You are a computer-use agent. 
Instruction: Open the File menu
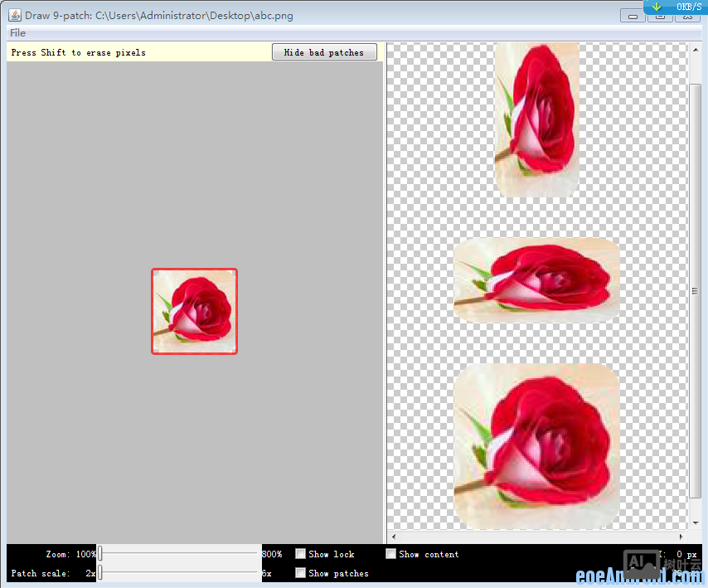click(x=17, y=33)
